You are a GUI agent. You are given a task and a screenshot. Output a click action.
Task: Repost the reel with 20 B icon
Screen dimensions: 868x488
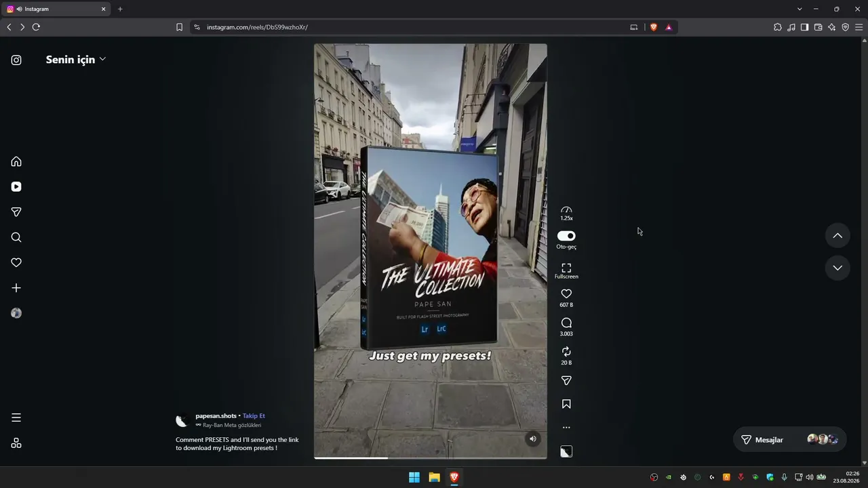(566, 352)
